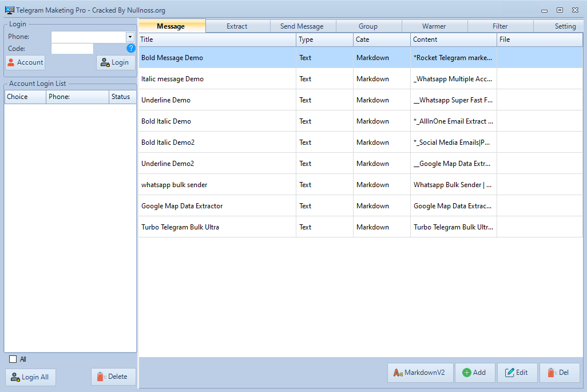
Task: Close the Telegram Marketing Pro window
Action: coord(576,10)
